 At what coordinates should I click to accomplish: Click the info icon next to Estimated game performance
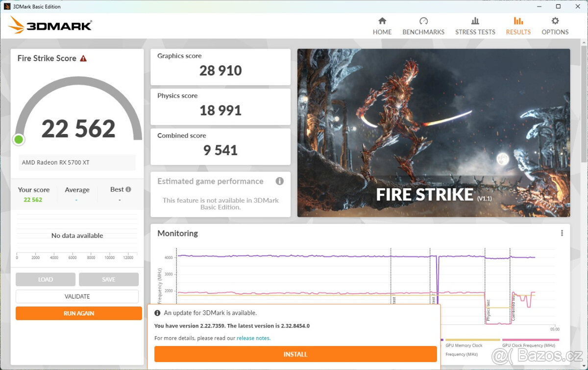pos(280,181)
